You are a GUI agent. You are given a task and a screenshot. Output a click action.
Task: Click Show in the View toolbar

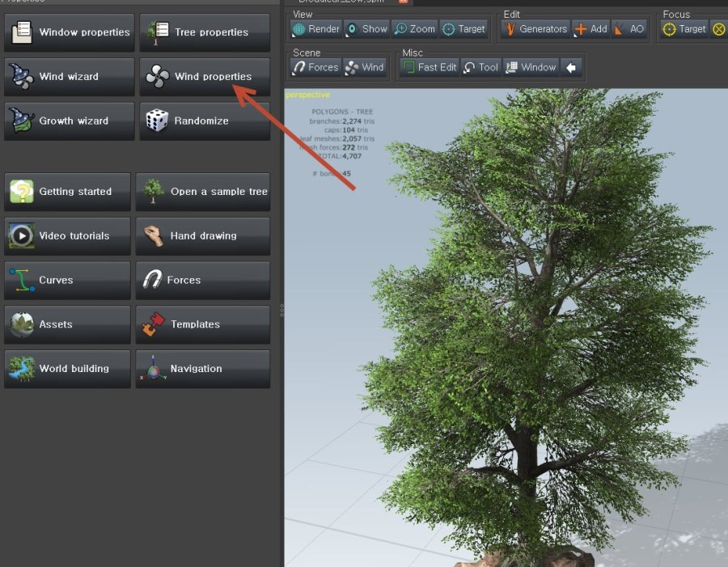click(x=366, y=29)
